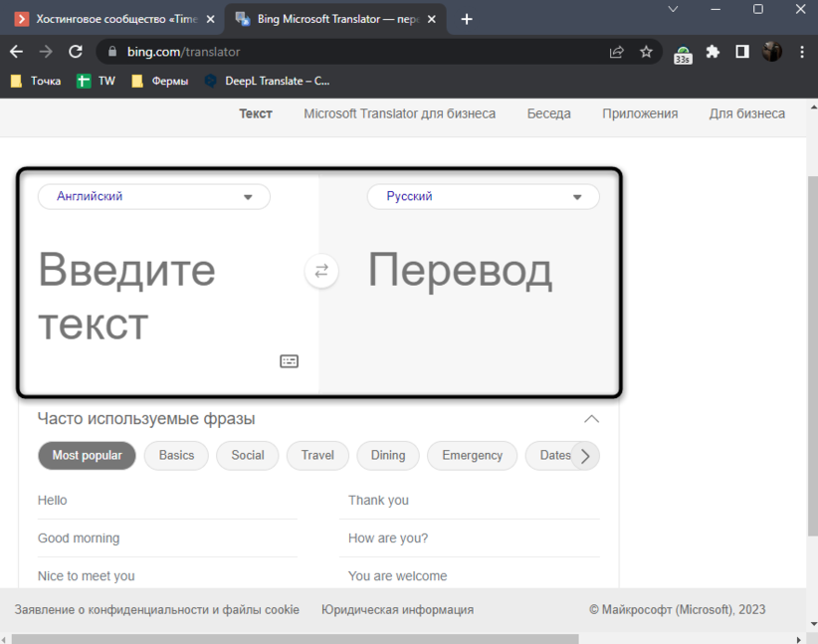The height and width of the screenshot is (644, 818).
Task: Toggle the browser side panel
Action: (741, 52)
